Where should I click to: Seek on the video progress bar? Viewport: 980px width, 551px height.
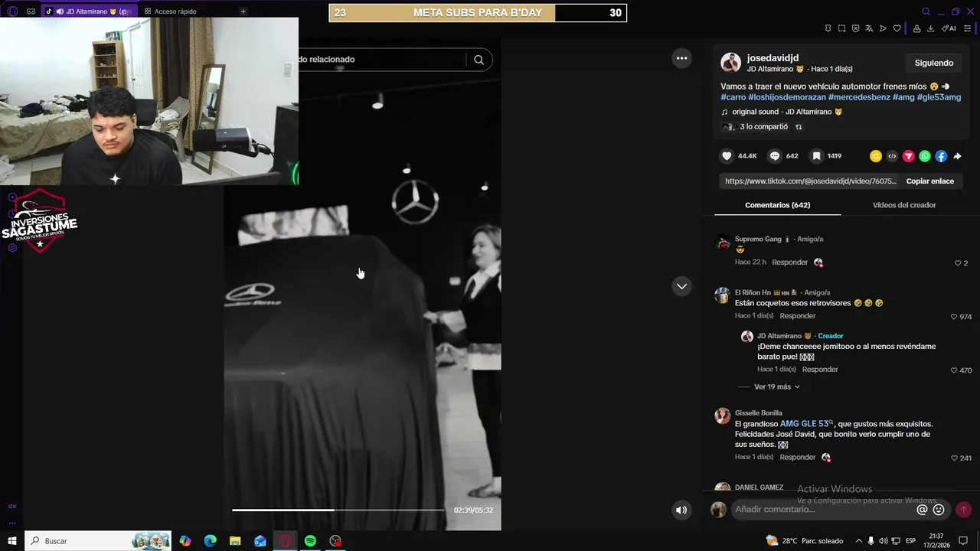coord(338,510)
